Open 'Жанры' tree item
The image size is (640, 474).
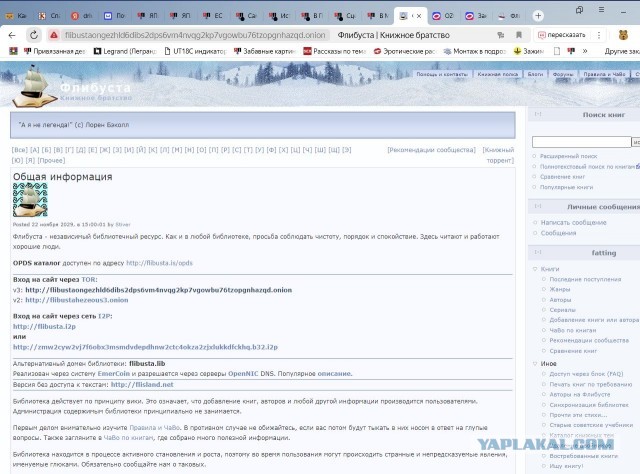point(560,289)
